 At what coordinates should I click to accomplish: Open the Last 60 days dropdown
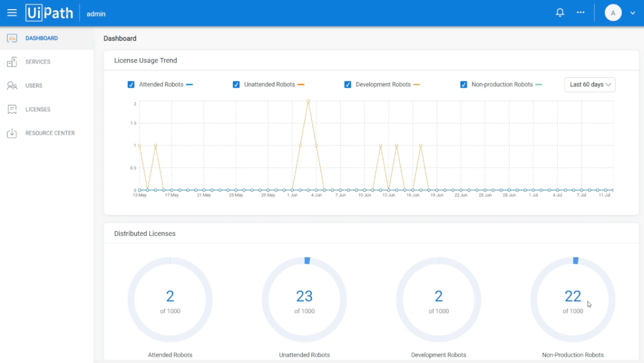point(589,84)
